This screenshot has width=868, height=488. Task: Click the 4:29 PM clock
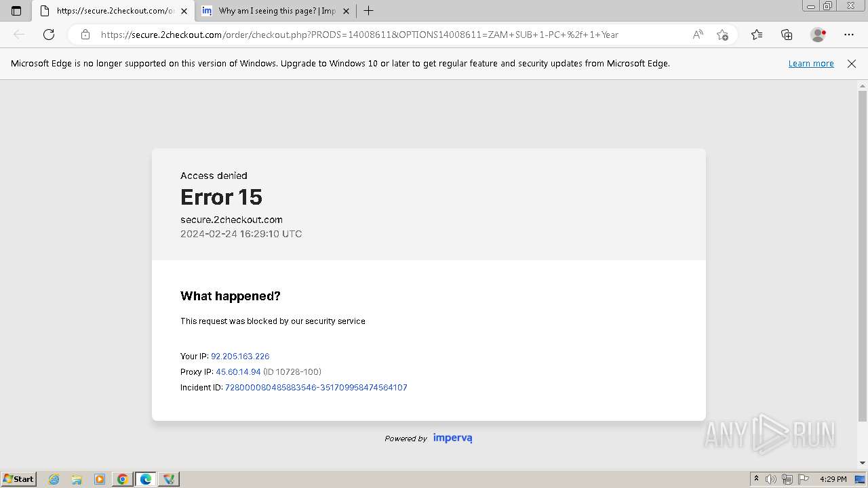833,479
